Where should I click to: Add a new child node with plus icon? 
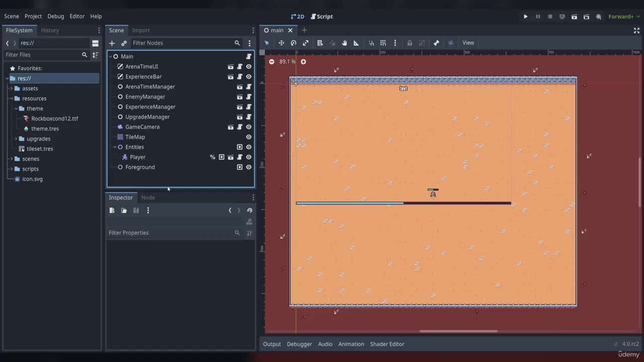(x=112, y=43)
